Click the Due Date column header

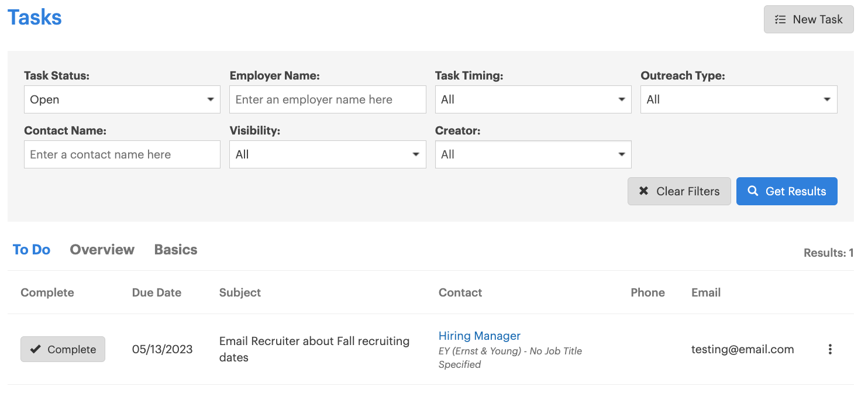tap(157, 292)
